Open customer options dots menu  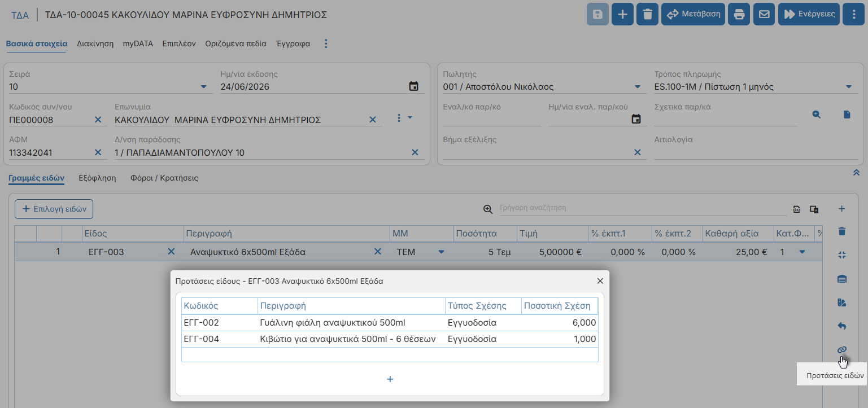click(x=399, y=118)
